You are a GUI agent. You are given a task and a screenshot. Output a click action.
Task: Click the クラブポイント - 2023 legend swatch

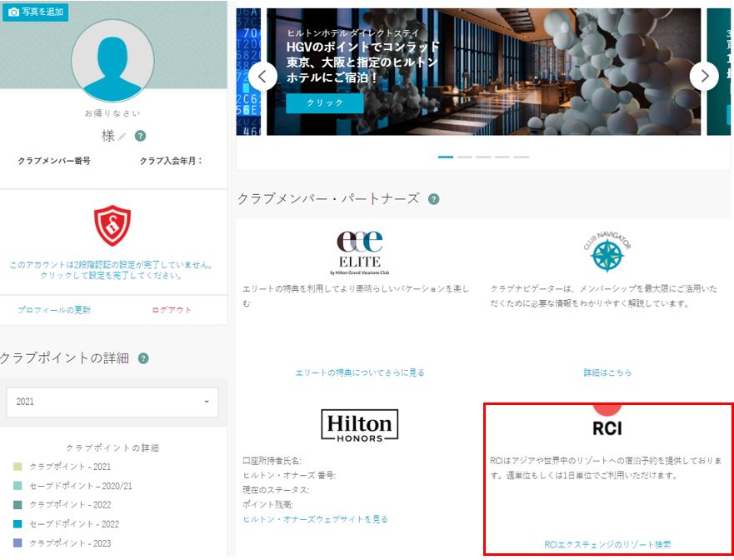pos(17,543)
